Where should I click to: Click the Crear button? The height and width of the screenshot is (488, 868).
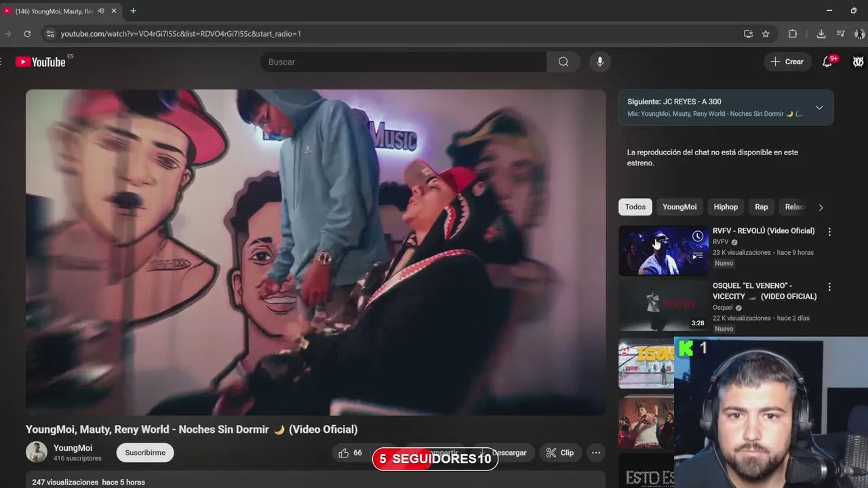click(787, 62)
